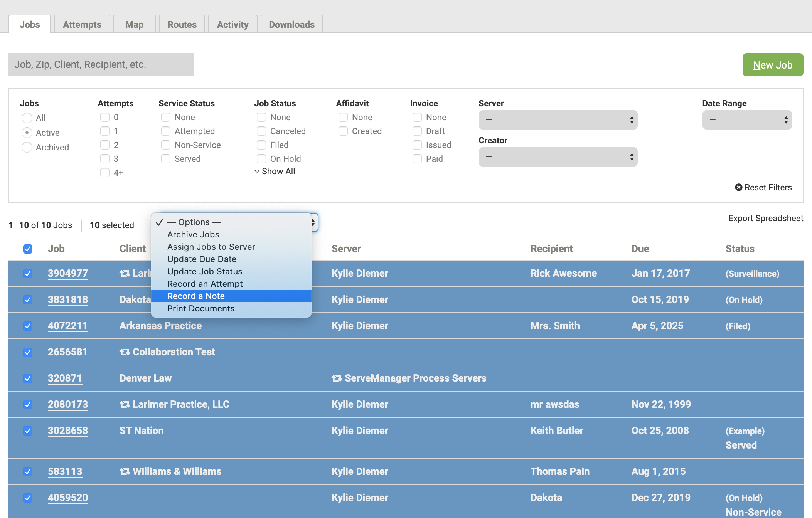812x518 pixels.
Task: Uncheck the select-all jobs header checkbox
Action: pos(27,249)
